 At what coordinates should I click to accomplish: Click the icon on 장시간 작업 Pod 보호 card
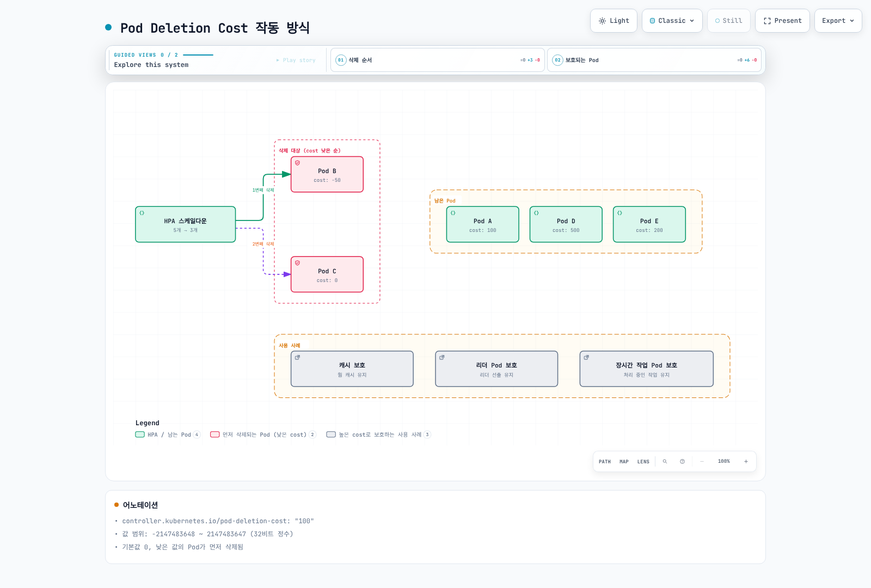(586, 358)
